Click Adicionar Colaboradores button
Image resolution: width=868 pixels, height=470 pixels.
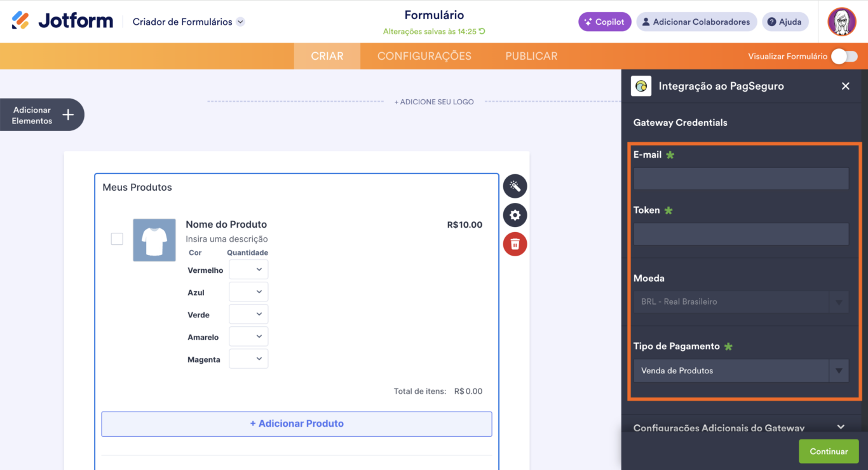pos(696,22)
